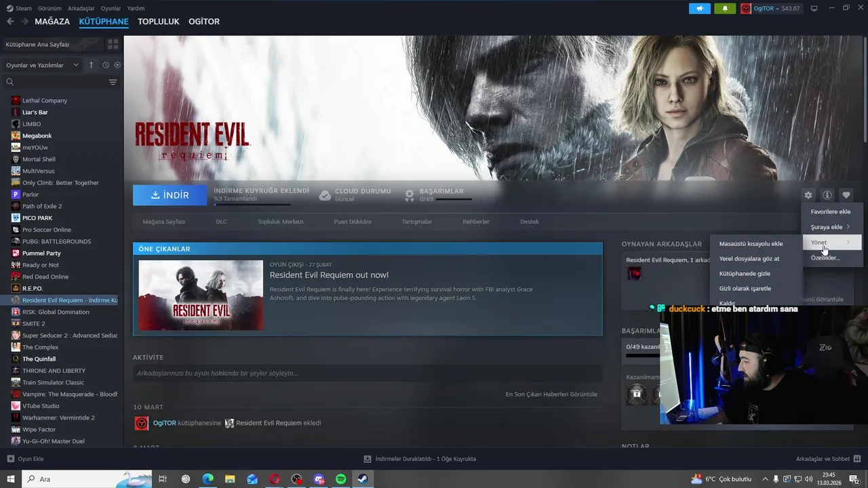Open Microsoft Edge from the taskbar
Screen dimensions: 868x488
pyautogui.click(x=208, y=479)
